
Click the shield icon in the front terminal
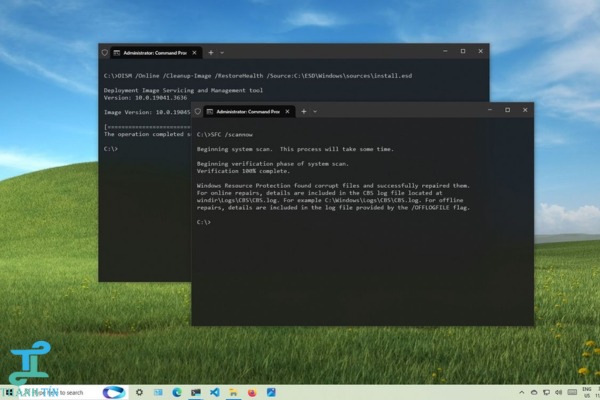[x=198, y=110]
